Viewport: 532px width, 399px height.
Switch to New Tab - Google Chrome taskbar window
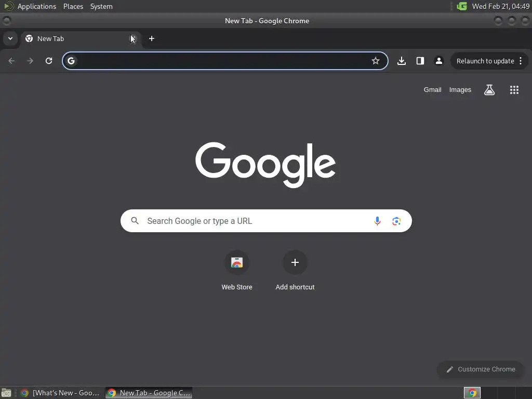(149, 393)
